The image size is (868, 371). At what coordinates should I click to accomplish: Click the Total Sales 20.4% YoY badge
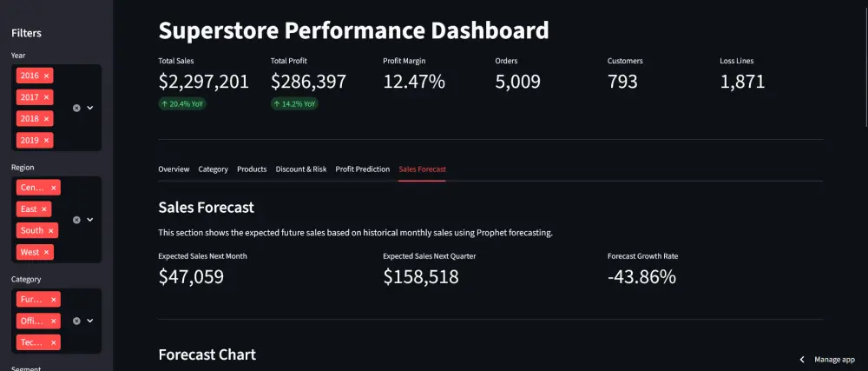[182, 103]
